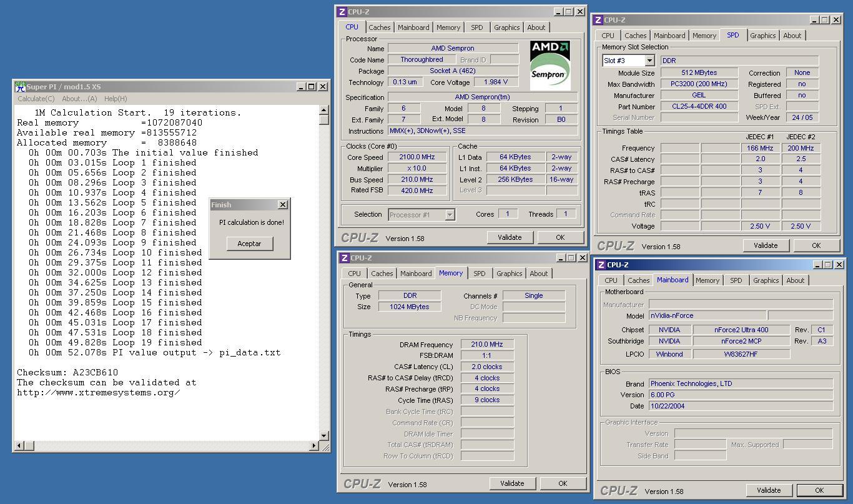Screen dimensions: 853x504
Task: Open the Slot #3 memory slot dropdown
Action: point(649,61)
